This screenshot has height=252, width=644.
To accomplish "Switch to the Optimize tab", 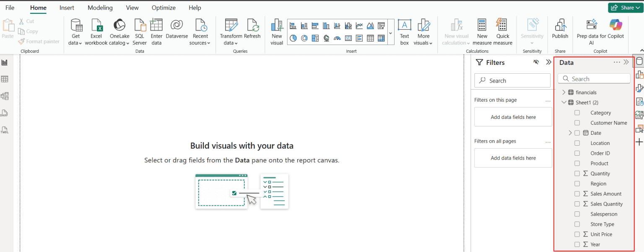I will coord(164,8).
